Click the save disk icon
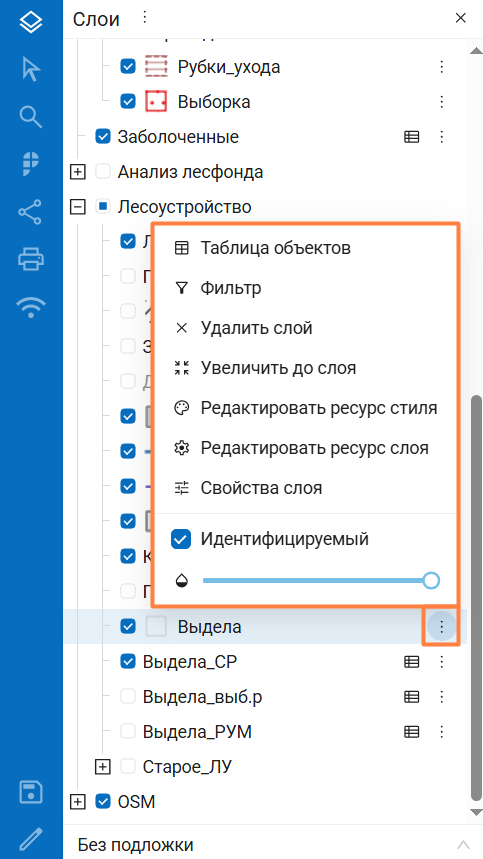 pyautogui.click(x=31, y=793)
